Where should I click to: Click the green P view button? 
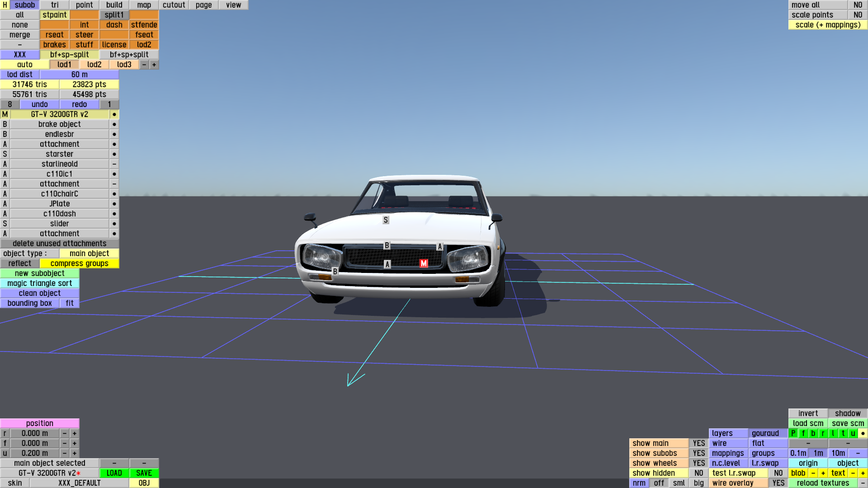pos(793,433)
